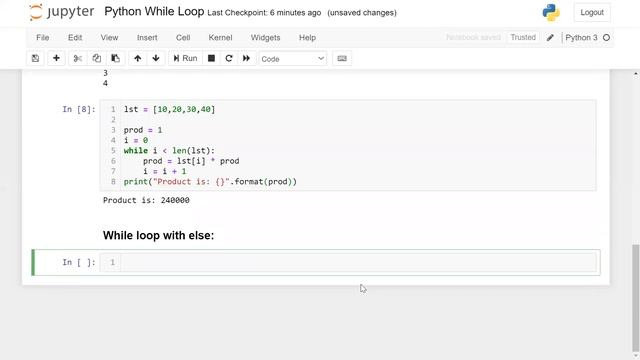Open the Kernel menu

coord(220,38)
